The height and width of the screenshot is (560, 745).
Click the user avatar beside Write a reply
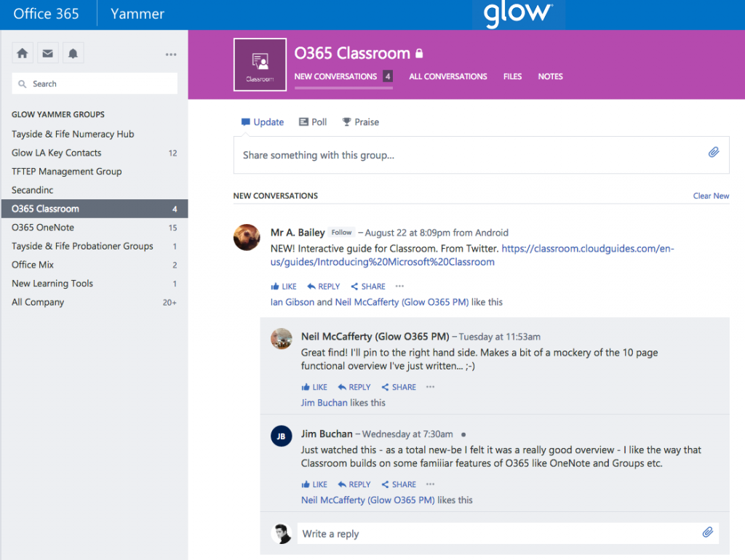(x=282, y=533)
